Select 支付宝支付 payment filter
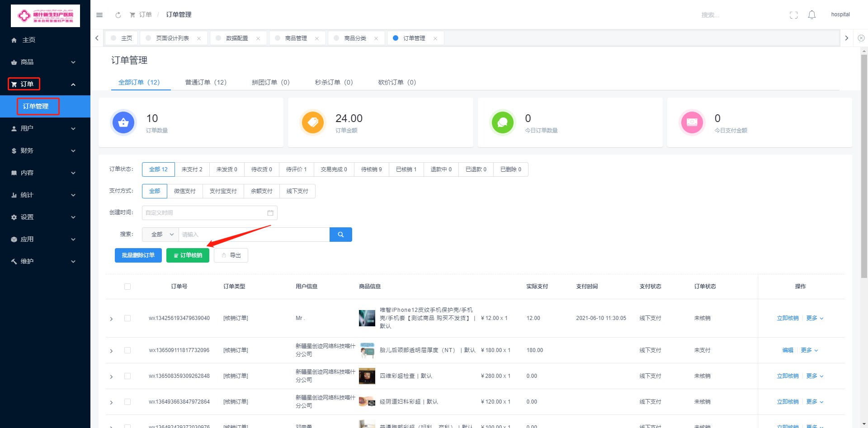Screen dimensions: 868x428 (223, 191)
